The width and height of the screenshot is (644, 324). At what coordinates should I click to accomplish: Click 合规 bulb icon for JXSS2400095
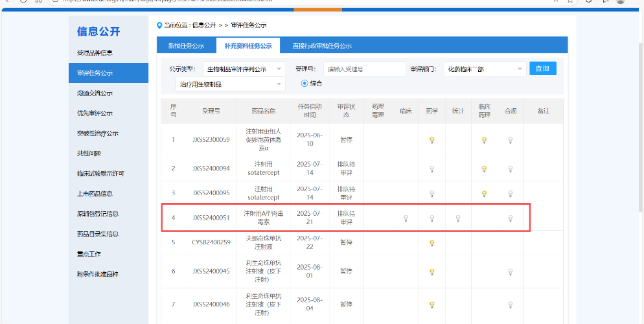tap(511, 193)
